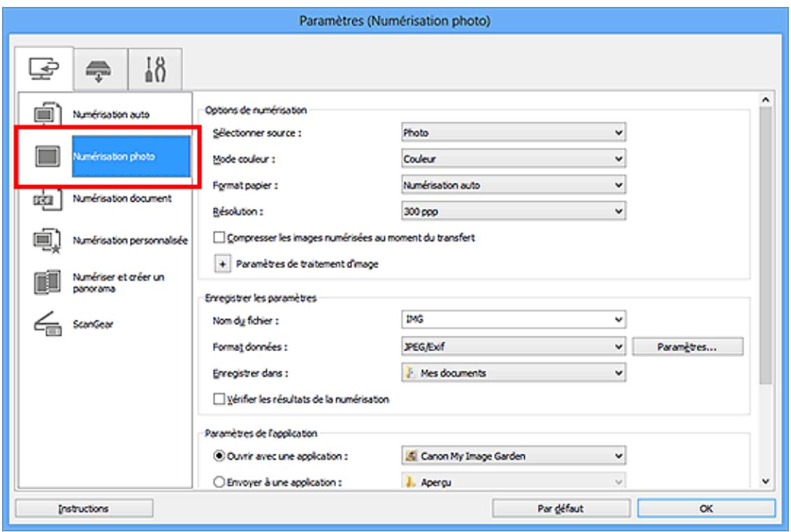Open the Canon My Image Garden dropdown

[513, 456]
